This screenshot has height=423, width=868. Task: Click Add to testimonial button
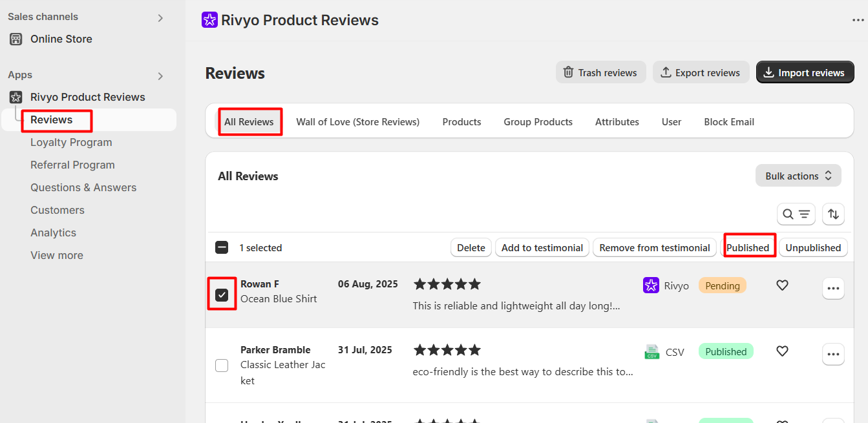click(x=542, y=247)
